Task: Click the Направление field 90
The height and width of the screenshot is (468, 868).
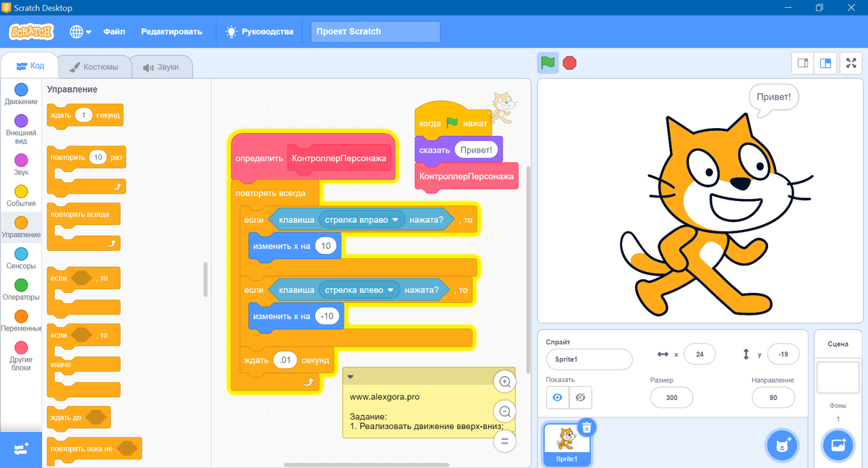Action: click(773, 397)
